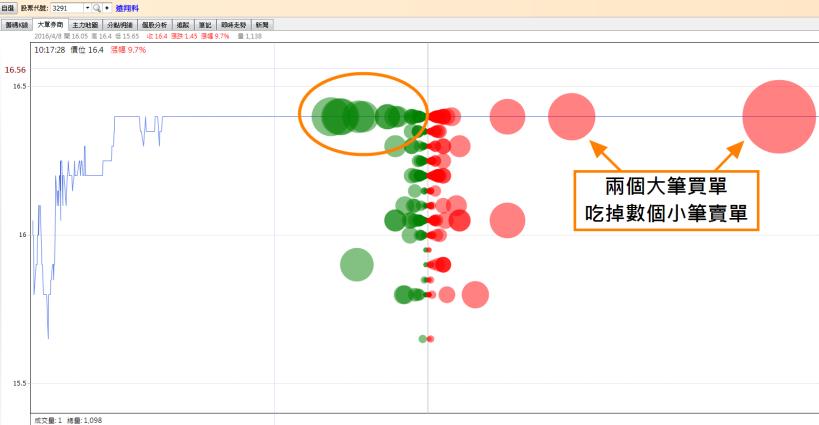Open the 分點 tab
The height and width of the screenshot is (425, 819).
[120, 25]
